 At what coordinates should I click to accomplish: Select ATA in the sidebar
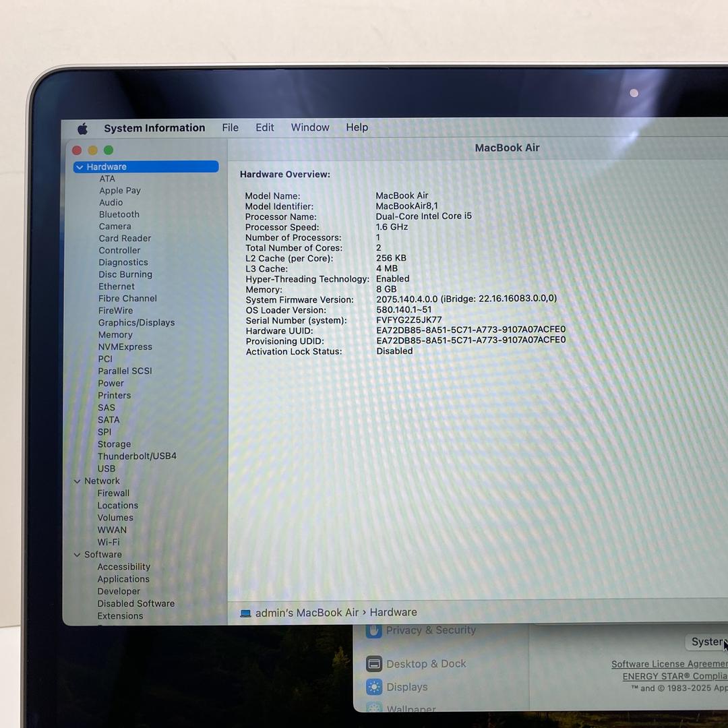coord(107,179)
